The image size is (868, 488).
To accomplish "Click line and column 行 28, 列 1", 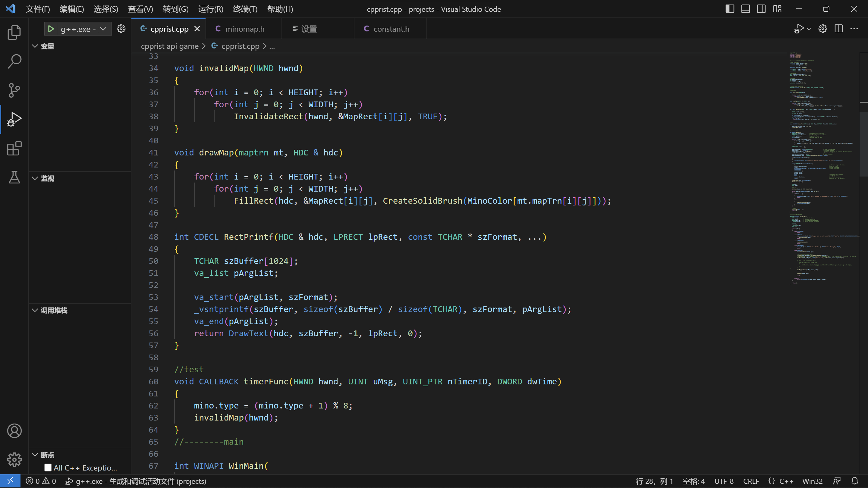I will point(654,481).
